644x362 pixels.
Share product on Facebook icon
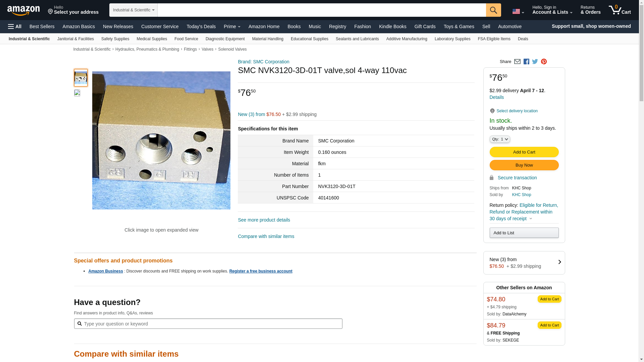[x=526, y=62]
